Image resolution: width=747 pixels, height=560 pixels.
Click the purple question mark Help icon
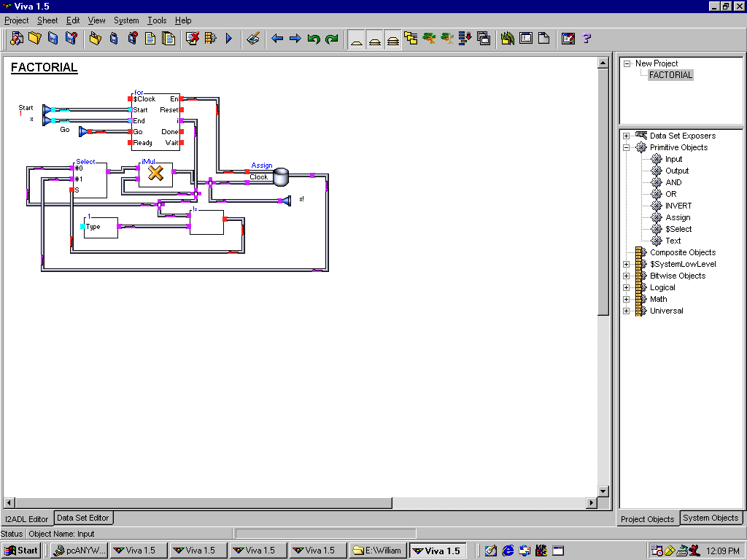[587, 39]
